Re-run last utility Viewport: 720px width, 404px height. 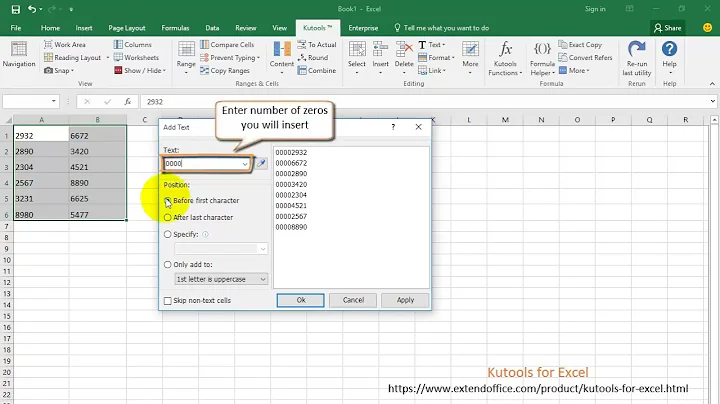coord(636,58)
